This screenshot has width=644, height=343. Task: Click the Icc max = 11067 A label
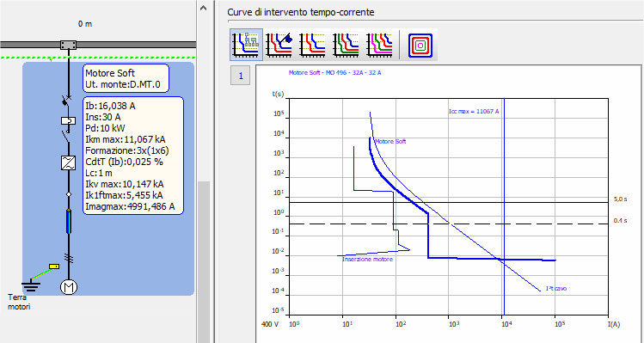[474, 111]
